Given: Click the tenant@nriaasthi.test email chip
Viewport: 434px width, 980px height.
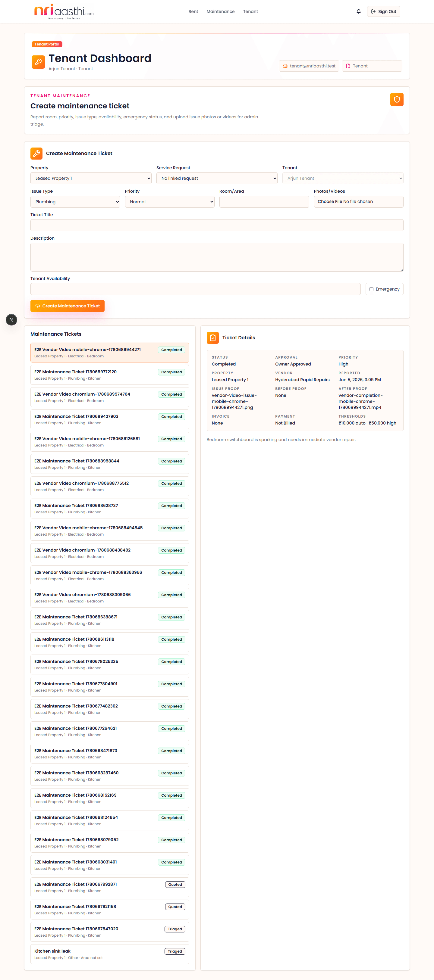Looking at the screenshot, I should pos(309,66).
